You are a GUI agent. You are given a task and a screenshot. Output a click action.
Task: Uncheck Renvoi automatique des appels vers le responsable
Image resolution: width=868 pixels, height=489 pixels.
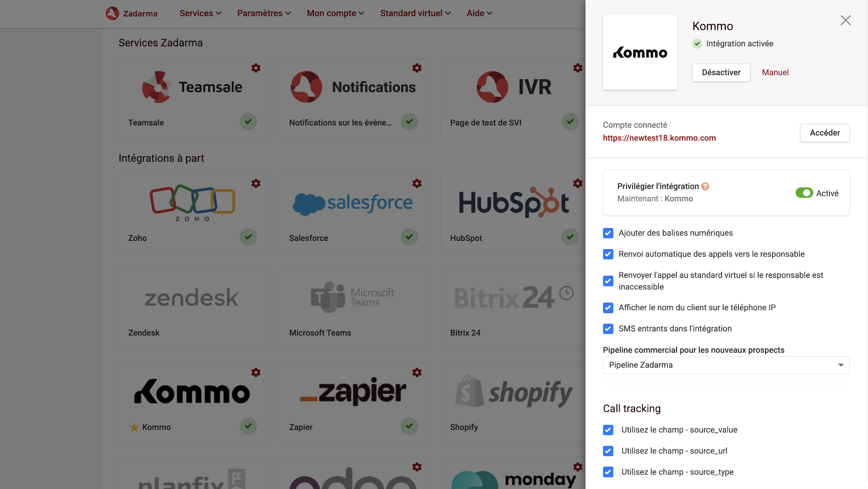click(x=608, y=254)
